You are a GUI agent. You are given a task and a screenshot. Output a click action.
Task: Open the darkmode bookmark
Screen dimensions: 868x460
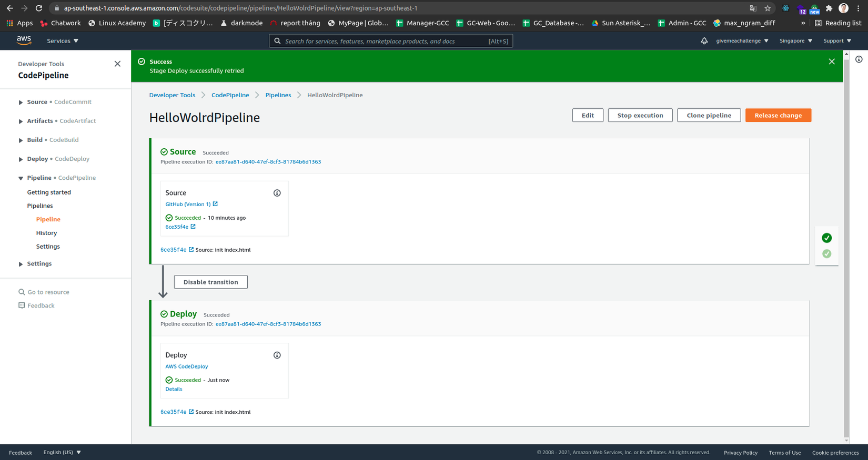click(x=241, y=23)
